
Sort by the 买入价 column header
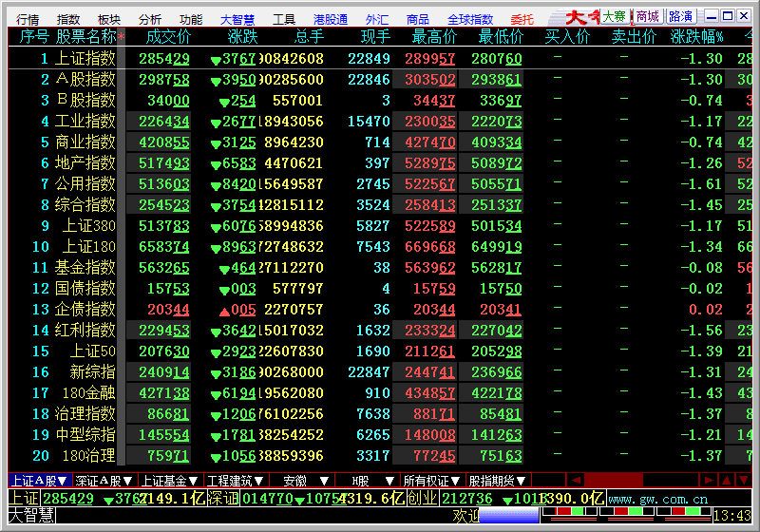point(567,36)
